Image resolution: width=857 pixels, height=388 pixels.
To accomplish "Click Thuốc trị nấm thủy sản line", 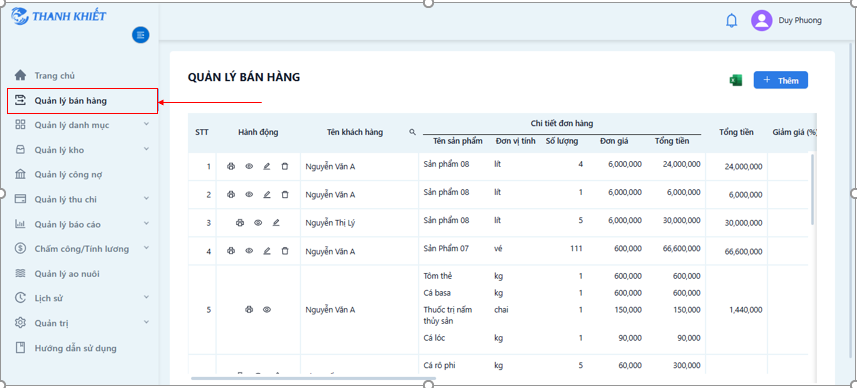I will pyautogui.click(x=448, y=315).
